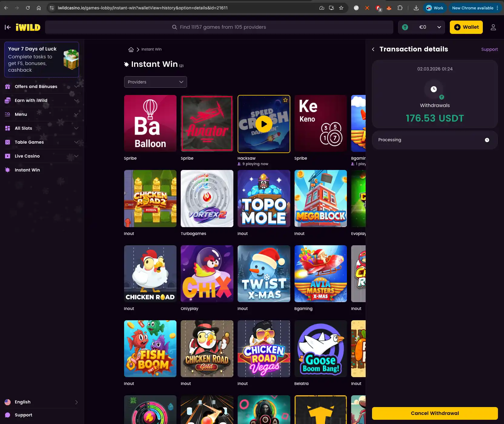Image resolution: width=504 pixels, height=424 pixels.
Task: Click the Instant Win burst icon
Action: point(8,170)
